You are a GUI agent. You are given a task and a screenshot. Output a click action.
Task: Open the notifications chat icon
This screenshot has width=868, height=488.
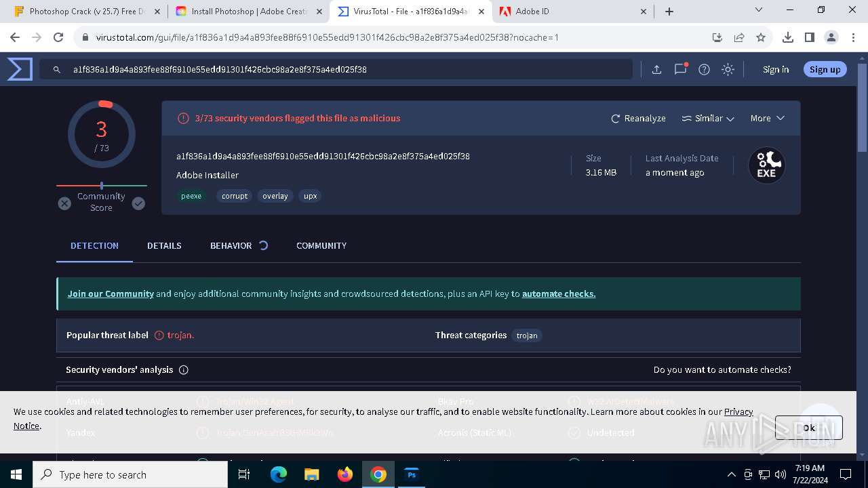(681, 69)
